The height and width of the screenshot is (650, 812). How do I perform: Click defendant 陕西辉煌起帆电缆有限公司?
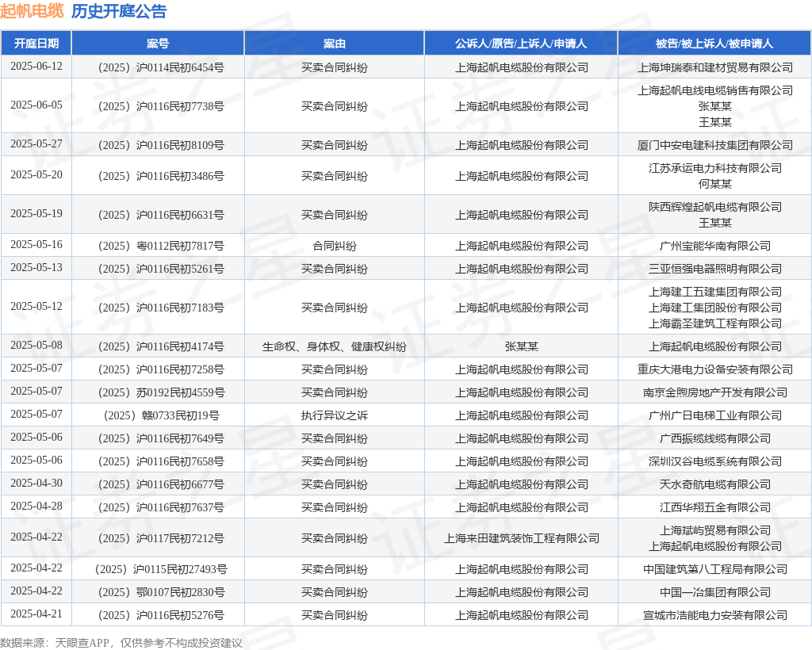point(715,207)
